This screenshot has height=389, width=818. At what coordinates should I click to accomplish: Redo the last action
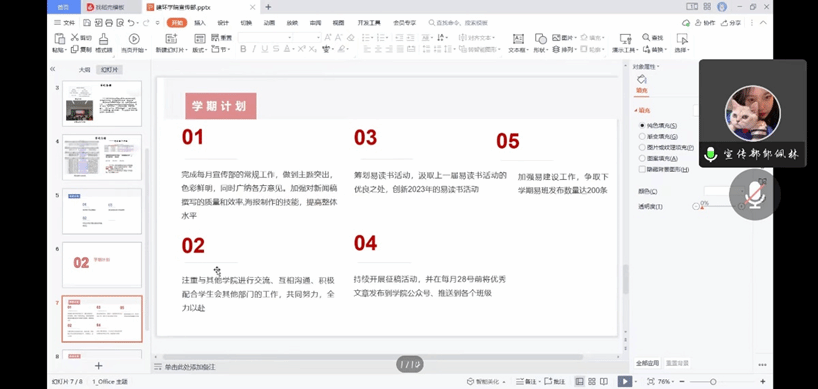(146, 22)
